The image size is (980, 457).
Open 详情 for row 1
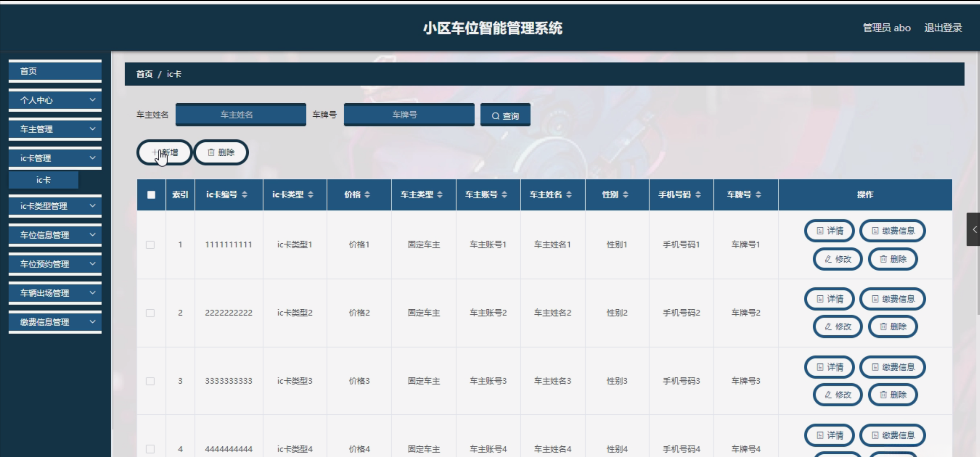829,231
